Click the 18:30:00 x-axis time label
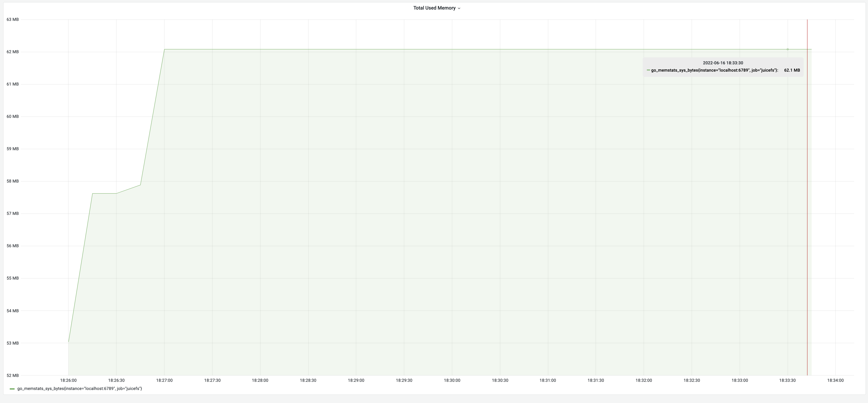Viewport: 868px width, 403px height. point(452,380)
